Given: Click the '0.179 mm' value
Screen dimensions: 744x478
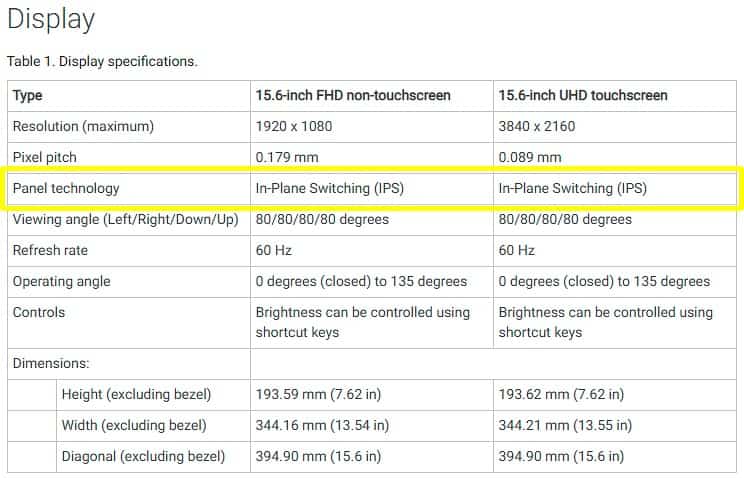Looking at the screenshot, I should click(287, 157).
